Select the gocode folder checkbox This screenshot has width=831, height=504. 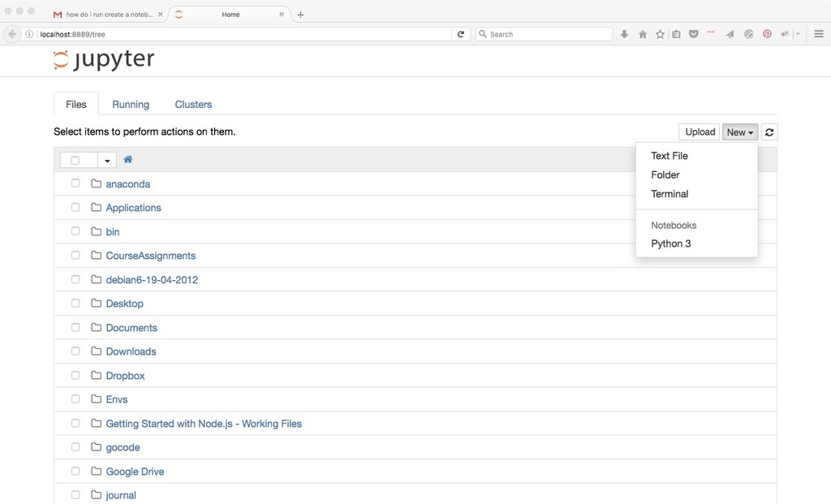tap(75, 446)
